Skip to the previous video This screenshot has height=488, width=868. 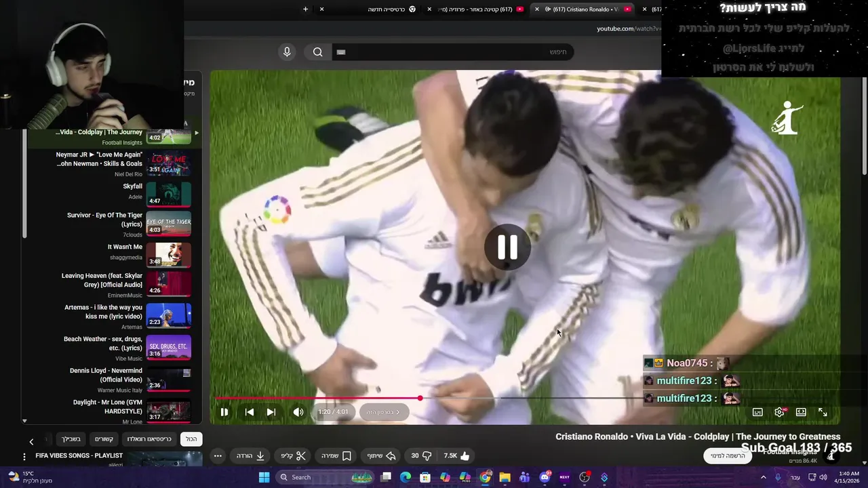pos(250,412)
